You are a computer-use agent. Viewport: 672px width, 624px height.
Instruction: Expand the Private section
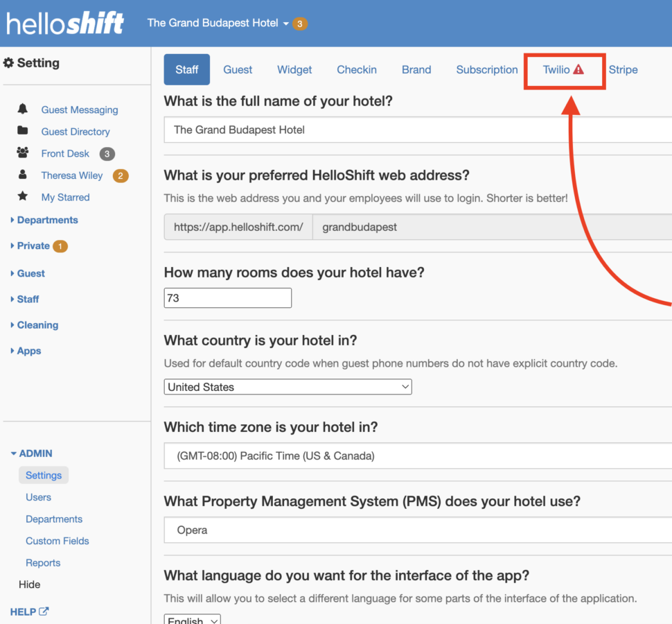click(30, 245)
